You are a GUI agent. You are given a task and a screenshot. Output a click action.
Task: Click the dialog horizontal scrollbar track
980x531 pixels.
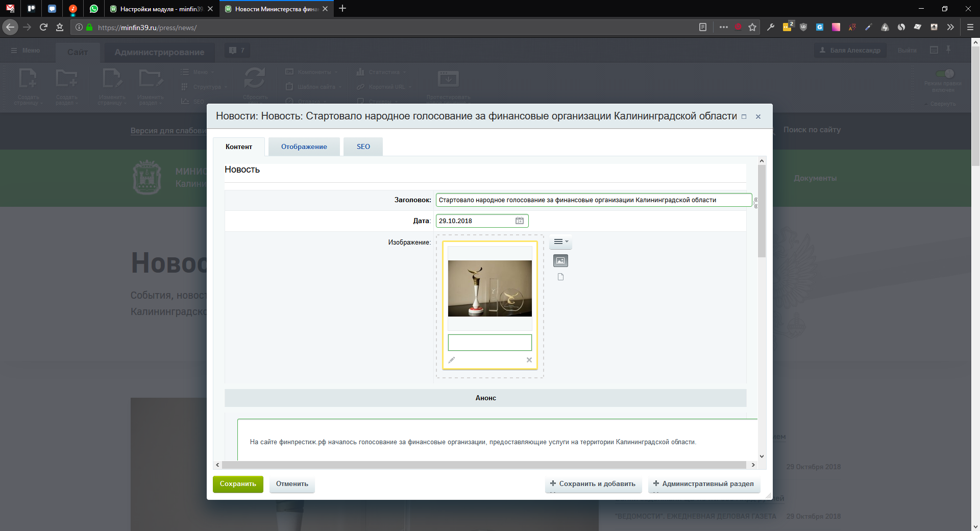(484, 465)
